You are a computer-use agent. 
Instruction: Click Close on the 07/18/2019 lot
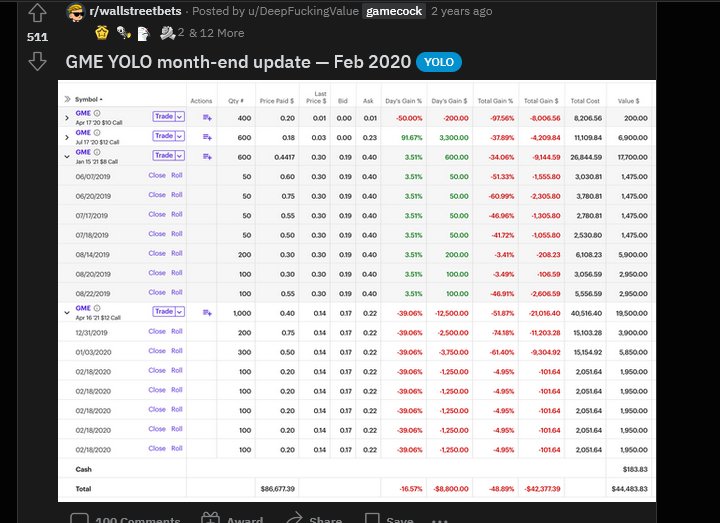[157, 234]
